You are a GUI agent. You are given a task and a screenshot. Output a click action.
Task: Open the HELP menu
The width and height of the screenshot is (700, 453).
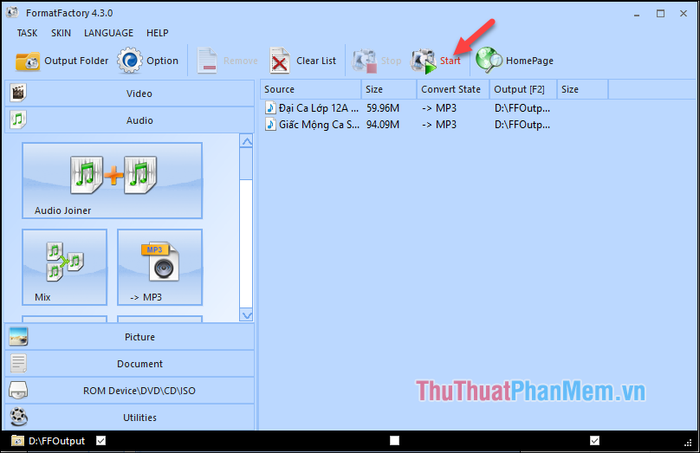pos(157,33)
